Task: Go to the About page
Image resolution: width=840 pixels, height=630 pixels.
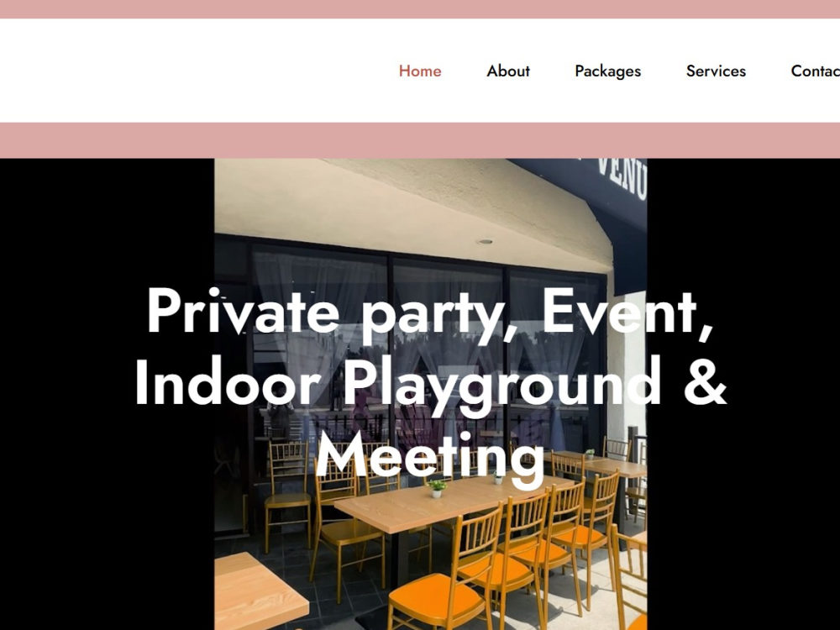Action: tap(508, 71)
